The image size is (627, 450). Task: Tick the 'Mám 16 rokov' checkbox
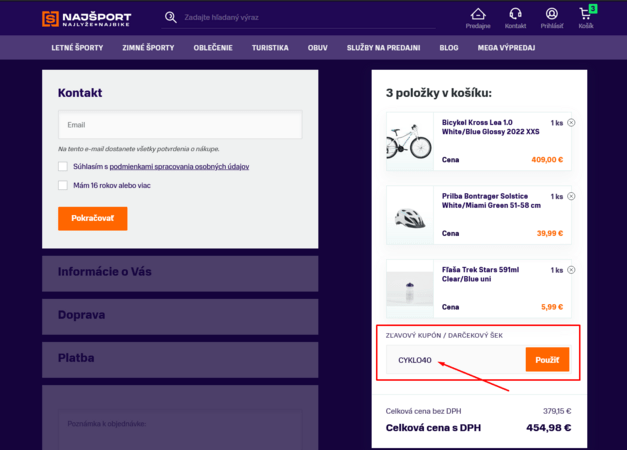coord(63,185)
